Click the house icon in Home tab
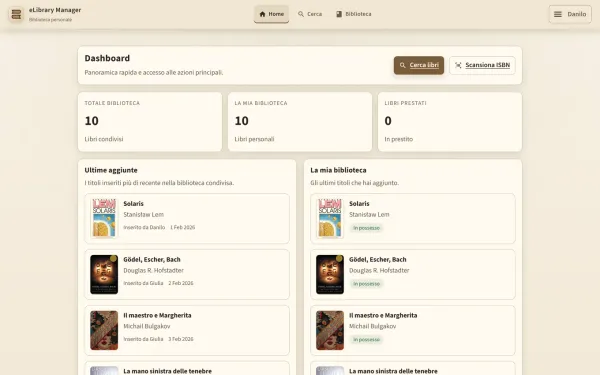 (262, 14)
